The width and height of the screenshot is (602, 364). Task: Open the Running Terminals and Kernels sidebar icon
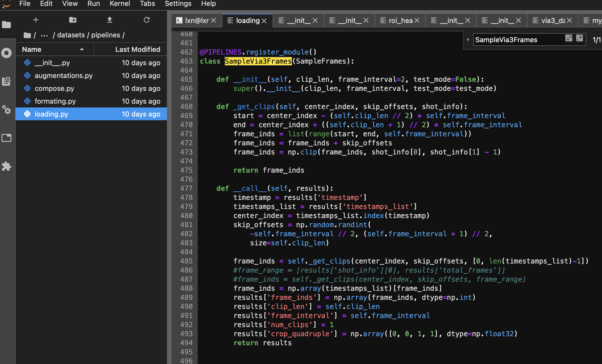click(6, 53)
